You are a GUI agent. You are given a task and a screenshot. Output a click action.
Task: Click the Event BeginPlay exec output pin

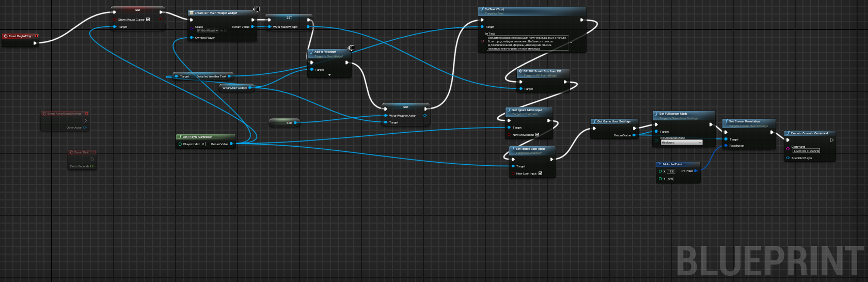(x=35, y=43)
